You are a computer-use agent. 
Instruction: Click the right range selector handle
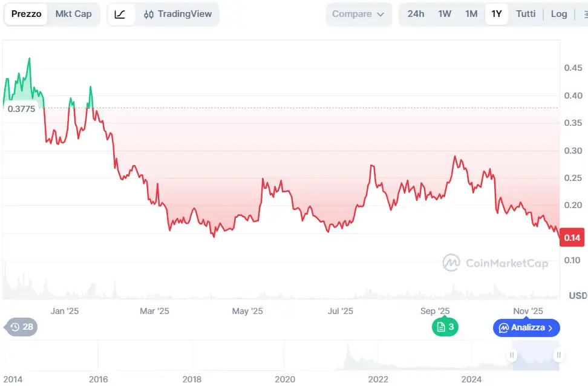pyautogui.click(x=559, y=355)
